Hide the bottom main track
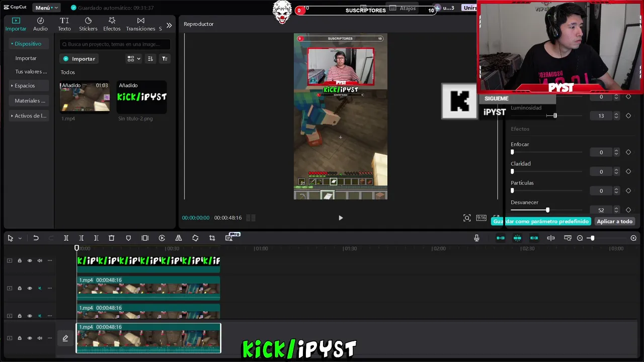This screenshot has height=362, width=644. click(30, 338)
